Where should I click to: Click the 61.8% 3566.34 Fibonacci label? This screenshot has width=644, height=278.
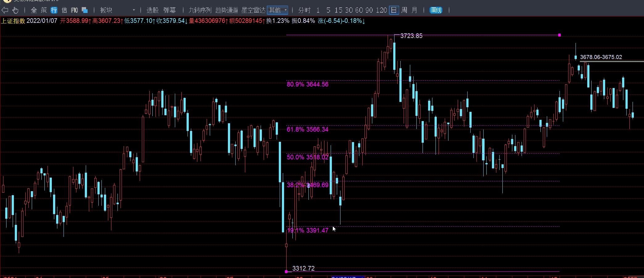(x=308, y=129)
